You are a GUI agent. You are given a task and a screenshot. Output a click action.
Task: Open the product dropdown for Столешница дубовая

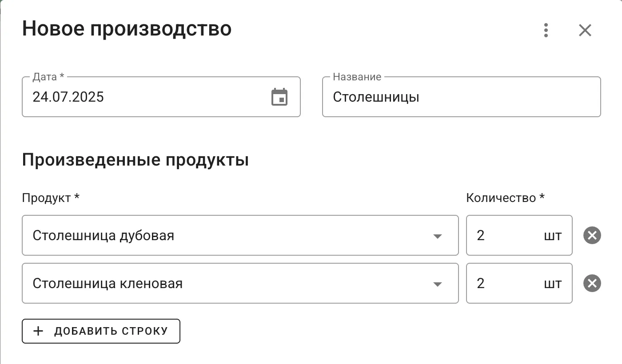click(438, 237)
